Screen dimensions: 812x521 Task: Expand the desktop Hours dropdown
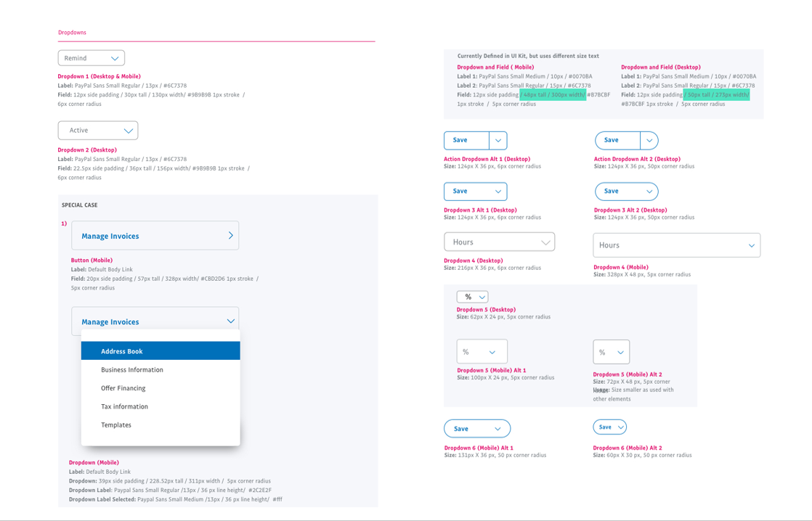coord(500,242)
